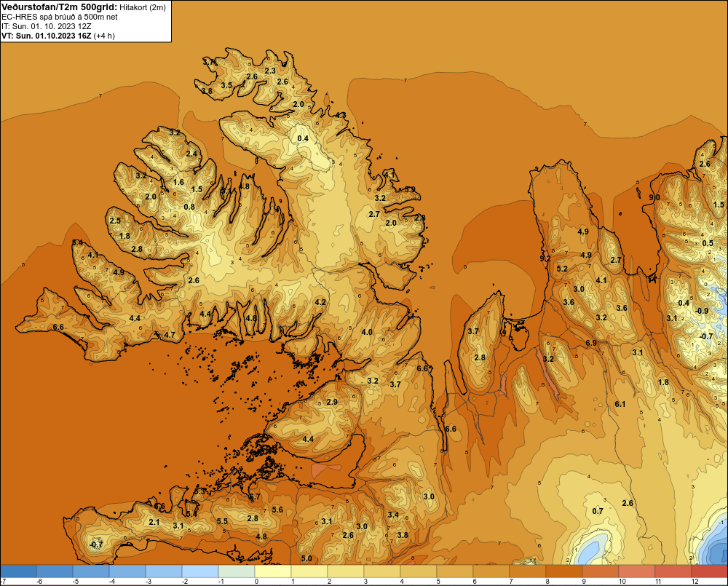Viewport: 728px width, 586px height.
Task: Click the "5.2" temperature value on the map
Action: pyautogui.click(x=562, y=269)
